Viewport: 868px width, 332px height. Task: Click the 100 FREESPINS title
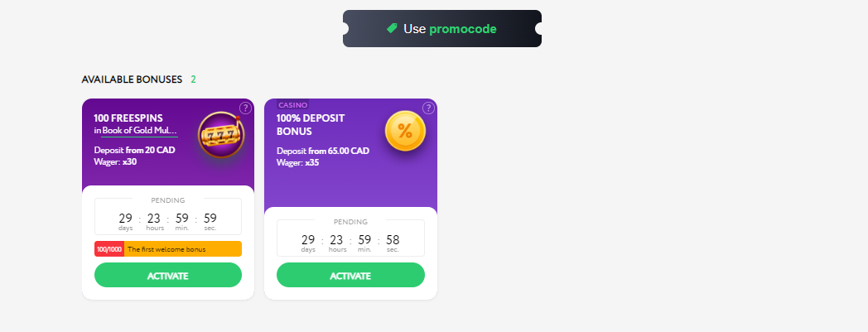[x=128, y=118]
